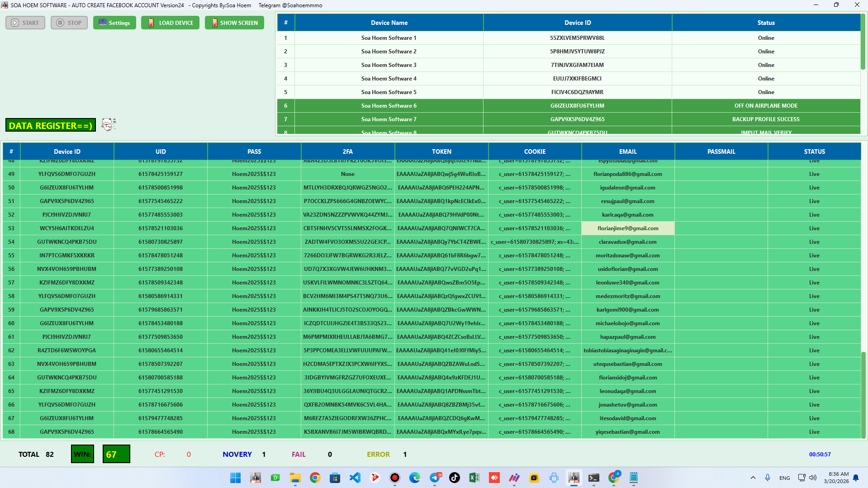Select device ID 5P8HMJVSYTUW8PJZ
The width and height of the screenshot is (868, 488).
click(x=578, y=52)
